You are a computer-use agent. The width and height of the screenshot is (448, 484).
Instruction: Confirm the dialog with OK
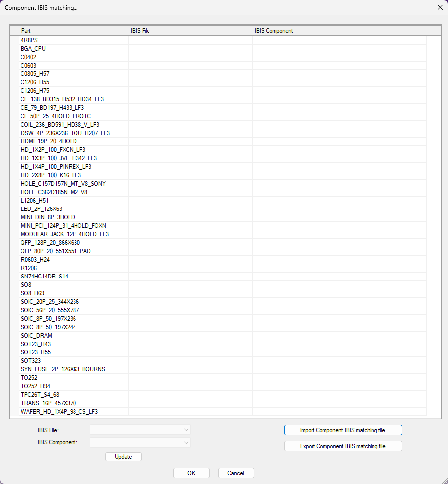(191, 473)
